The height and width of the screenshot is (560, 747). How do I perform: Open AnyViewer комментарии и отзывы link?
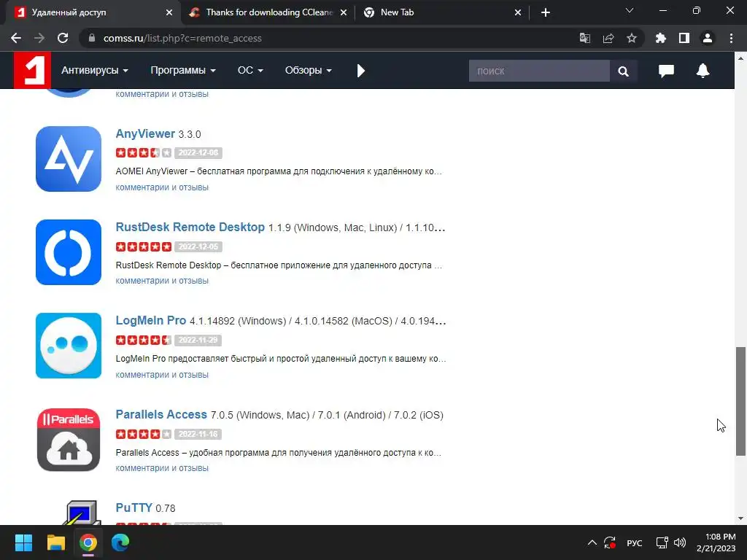(x=162, y=187)
